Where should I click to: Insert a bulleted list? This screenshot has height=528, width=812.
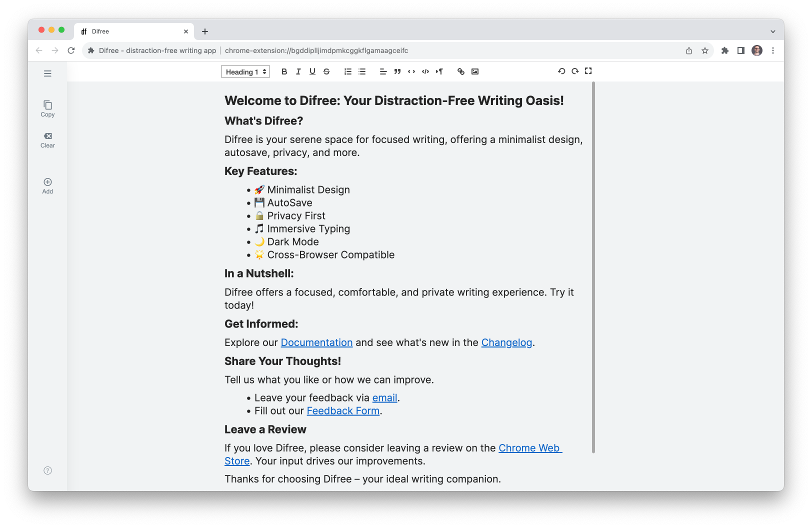[362, 71]
